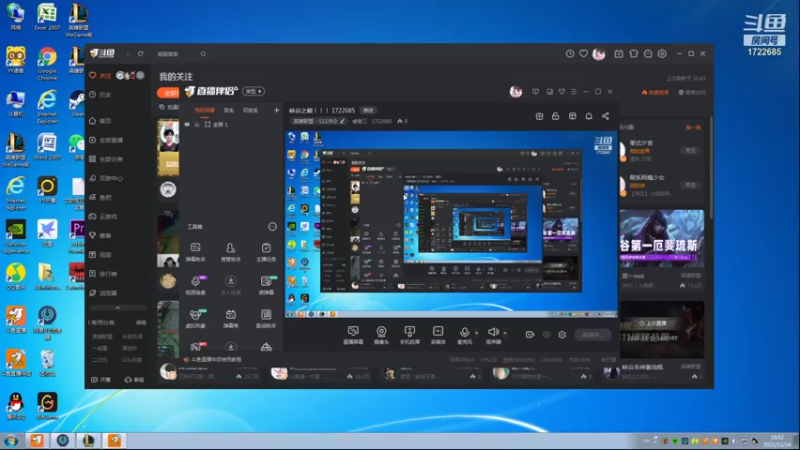Open the 歌词助手 tool in the toolbox
The image size is (800, 450).
[266, 318]
